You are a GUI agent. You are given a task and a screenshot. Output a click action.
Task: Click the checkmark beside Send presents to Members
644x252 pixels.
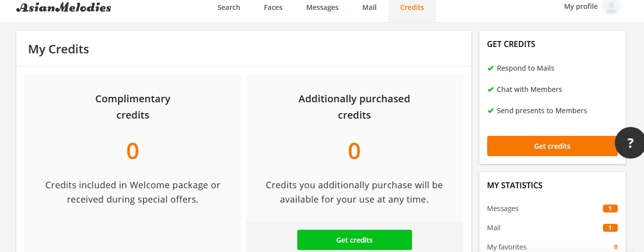point(491,111)
